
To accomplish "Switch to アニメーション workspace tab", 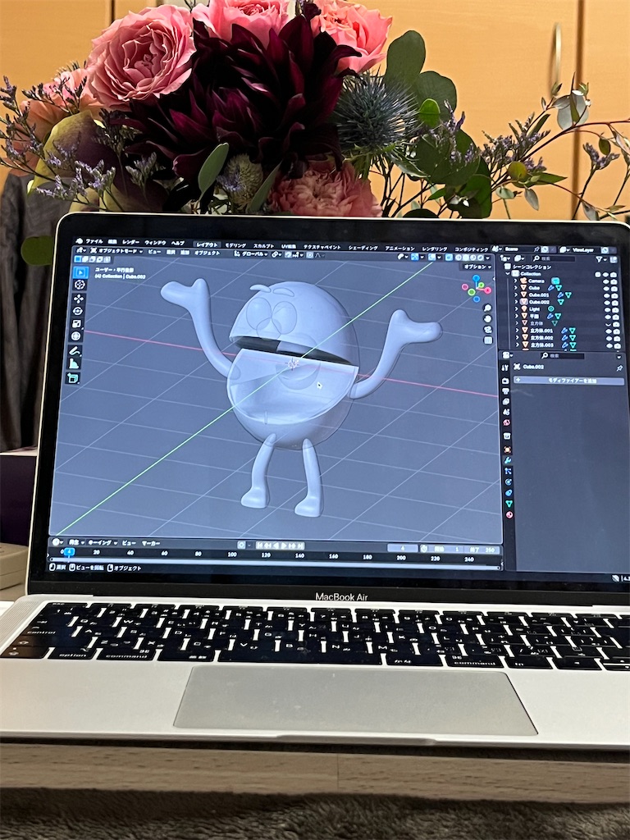I will click(x=400, y=249).
